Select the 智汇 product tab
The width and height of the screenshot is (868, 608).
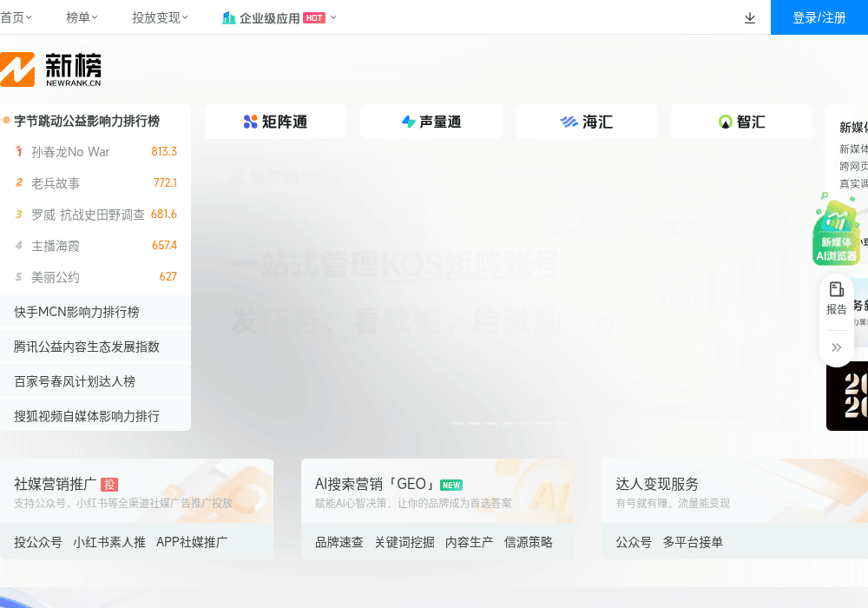click(742, 122)
